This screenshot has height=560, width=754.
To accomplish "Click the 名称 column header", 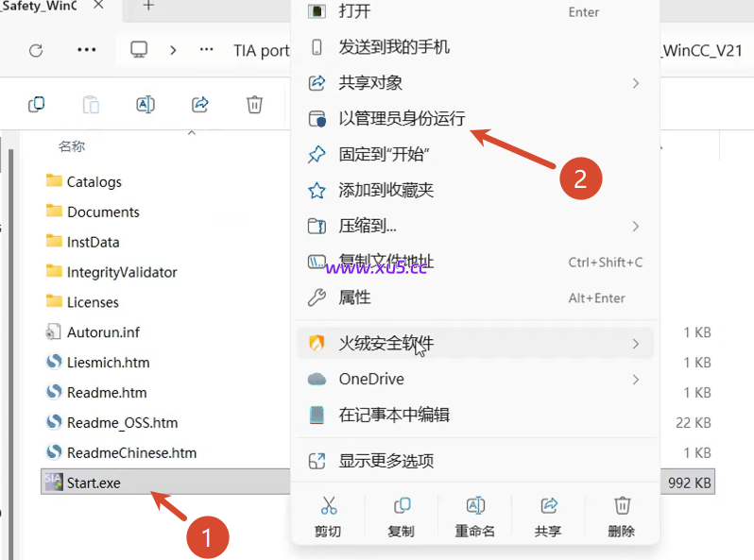I will click(x=72, y=146).
